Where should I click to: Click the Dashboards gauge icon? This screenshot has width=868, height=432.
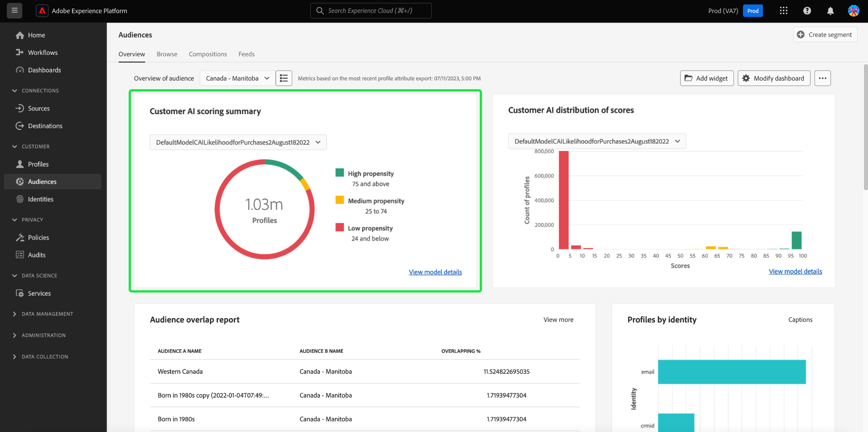point(20,70)
